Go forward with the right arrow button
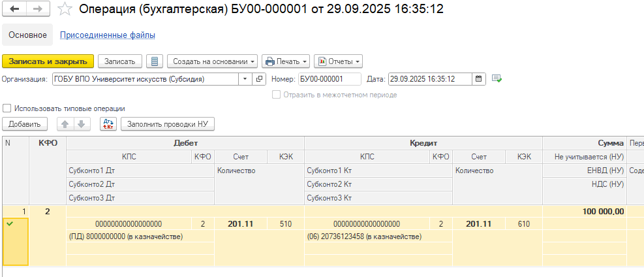Image resolution: width=644 pixels, height=277 pixels. pyautogui.click(x=38, y=9)
